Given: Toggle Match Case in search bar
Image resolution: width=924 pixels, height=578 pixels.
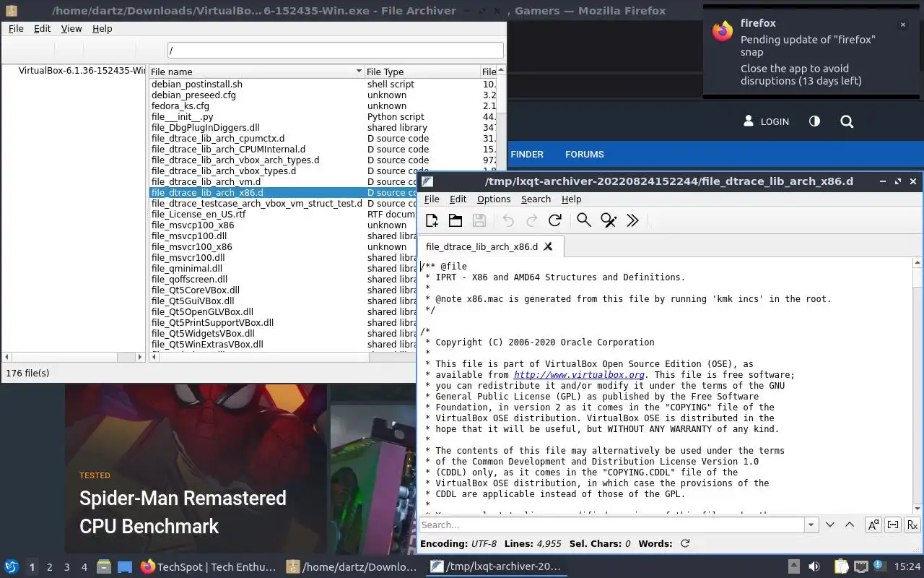Looking at the screenshot, I should point(873,525).
